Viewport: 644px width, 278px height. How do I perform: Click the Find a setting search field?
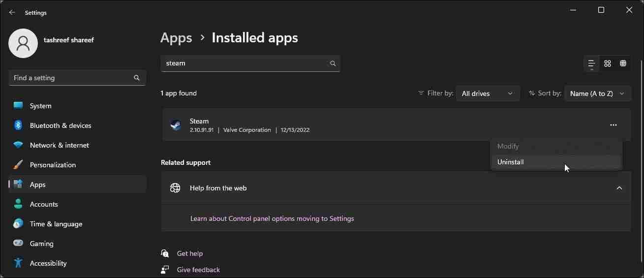(71, 78)
